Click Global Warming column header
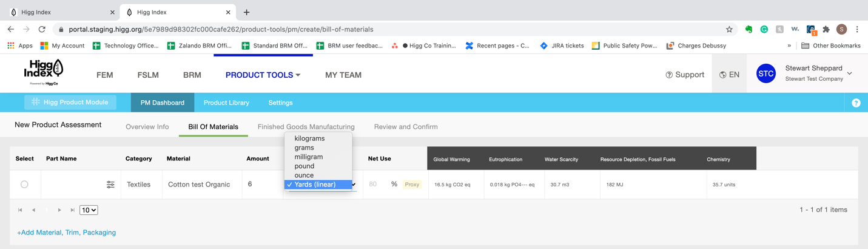This screenshot has height=249, width=868. (452, 159)
